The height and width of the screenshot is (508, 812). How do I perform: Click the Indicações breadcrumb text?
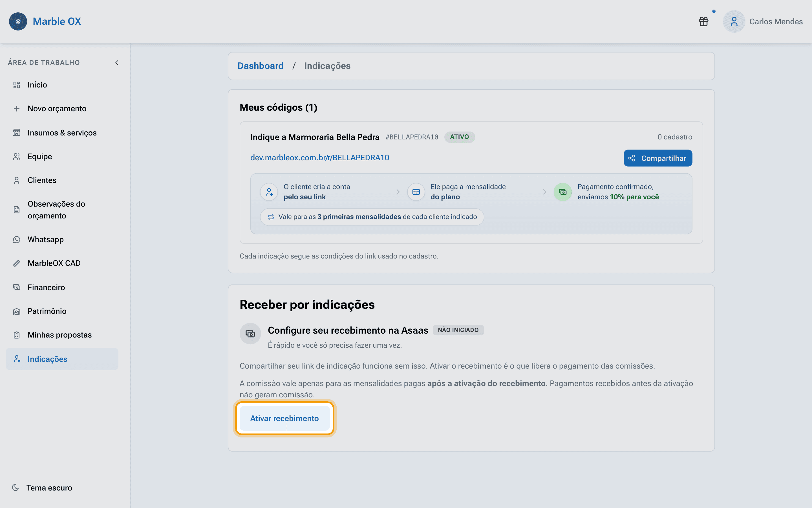click(x=327, y=66)
